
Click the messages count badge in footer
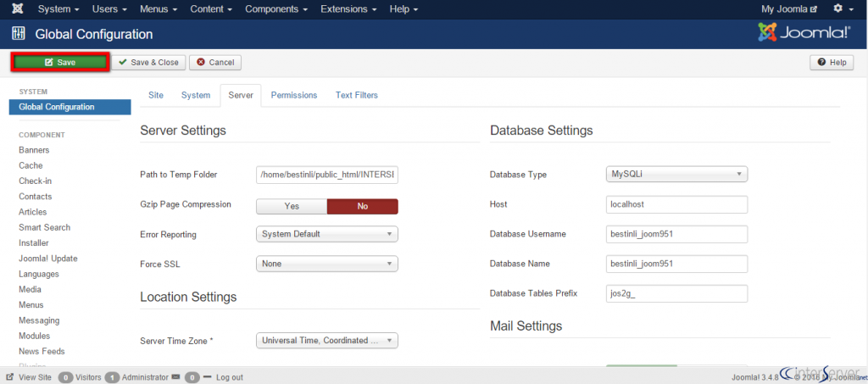[192, 377]
